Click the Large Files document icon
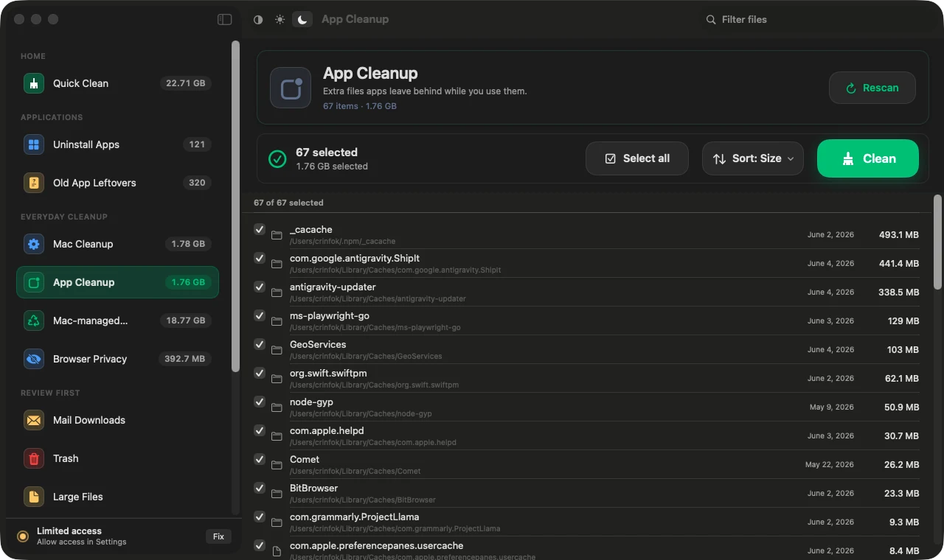The width and height of the screenshot is (944, 560). (34, 497)
